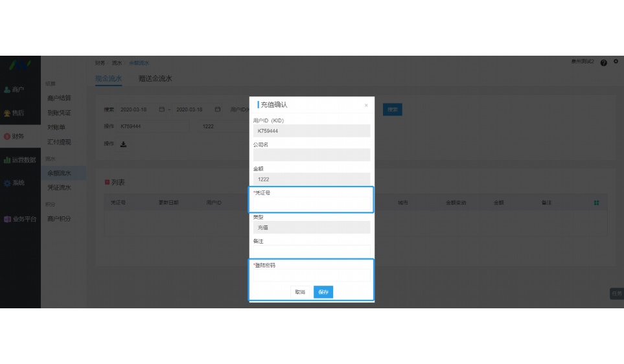
Task: Open the start date calendar picker
Action: tap(161, 109)
